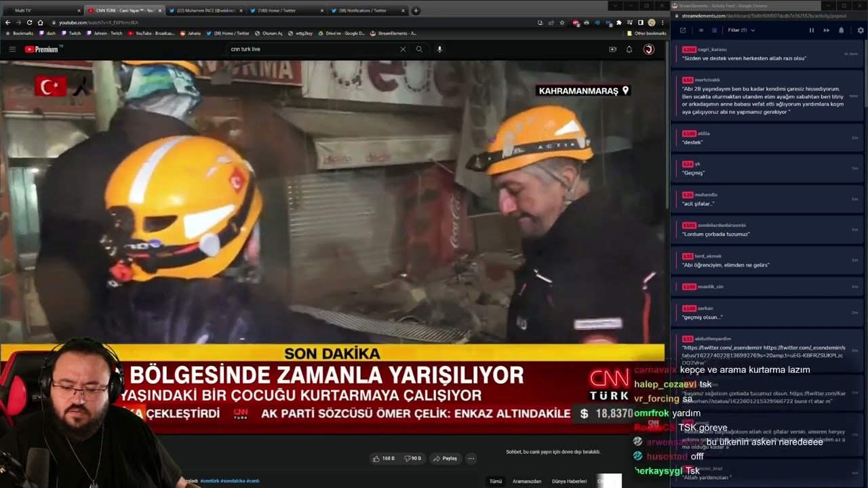Open the Bookmarks folder in bookmarks bar
The width and height of the screenshot is (868, 488).
coord(19,33)
